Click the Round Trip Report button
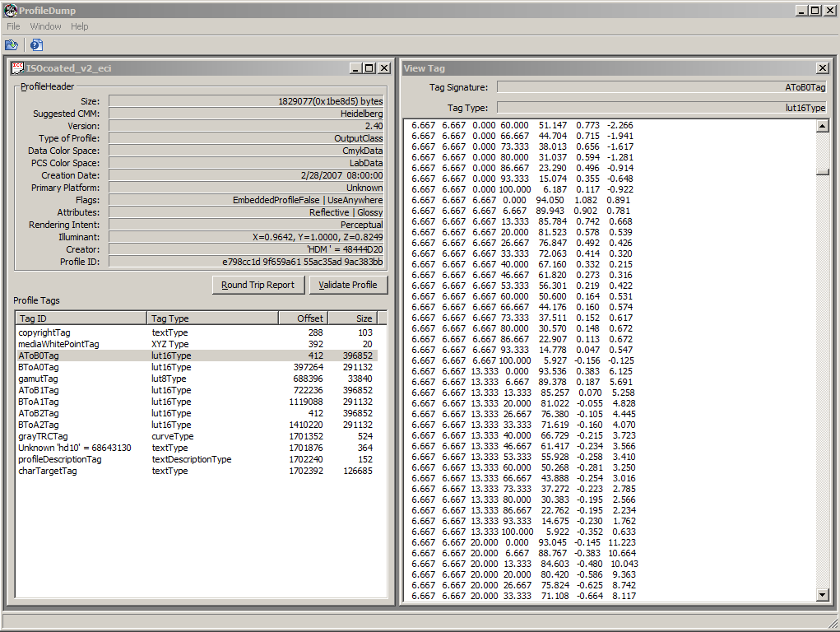The width and height of the screenshot is (840, 632). pyautogui.click(x=258, y=285)
